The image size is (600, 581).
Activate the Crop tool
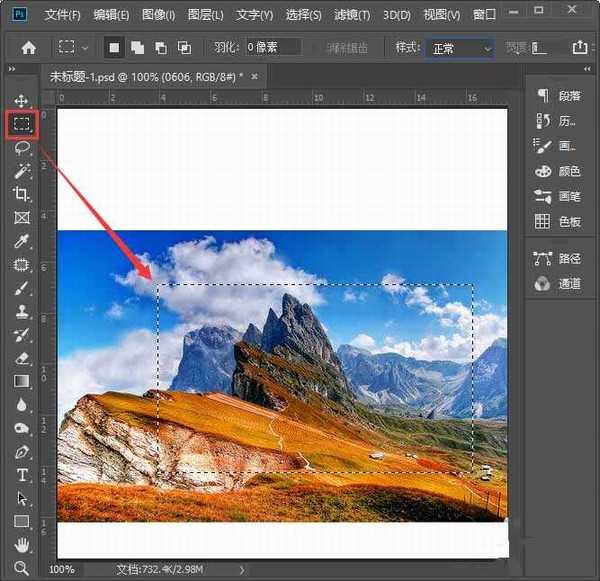click(21, 194)
